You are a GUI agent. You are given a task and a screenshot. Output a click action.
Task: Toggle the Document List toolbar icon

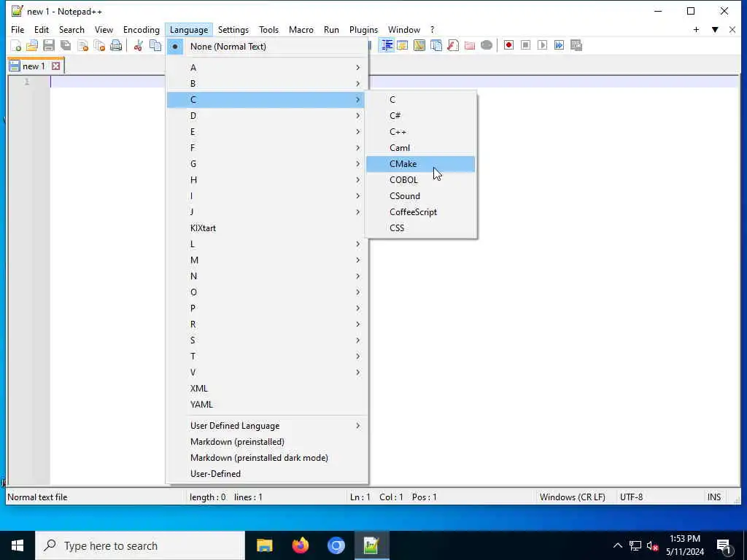pyautogui.click(x=436, y=46)
